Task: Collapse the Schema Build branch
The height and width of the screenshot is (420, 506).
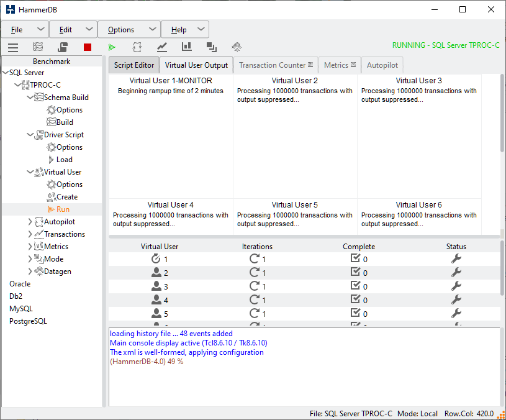Action: click(x=30, y=97)
